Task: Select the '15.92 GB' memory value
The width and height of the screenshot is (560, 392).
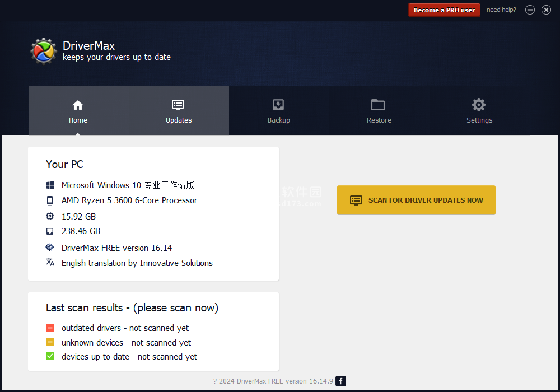Action: 78,216
